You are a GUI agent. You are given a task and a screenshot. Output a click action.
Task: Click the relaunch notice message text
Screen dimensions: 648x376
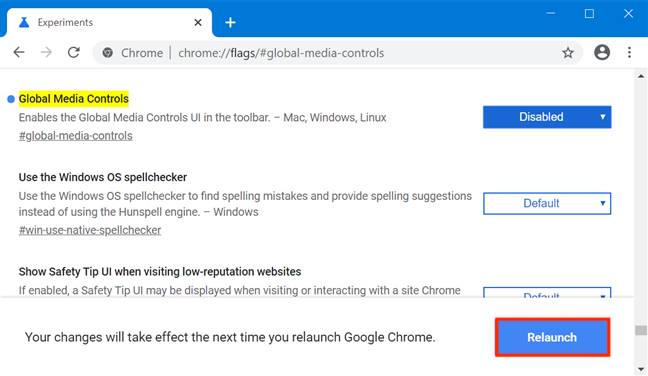click(x=230, y=337)
